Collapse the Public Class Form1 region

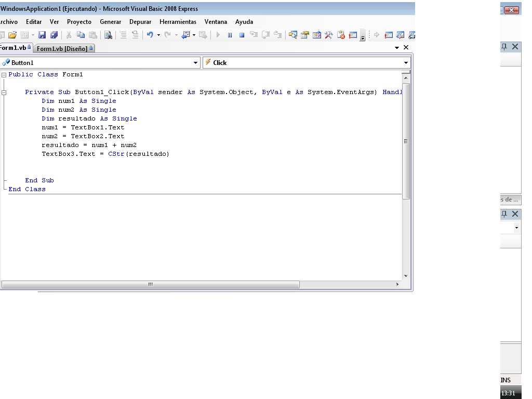(x=4, y=74)
